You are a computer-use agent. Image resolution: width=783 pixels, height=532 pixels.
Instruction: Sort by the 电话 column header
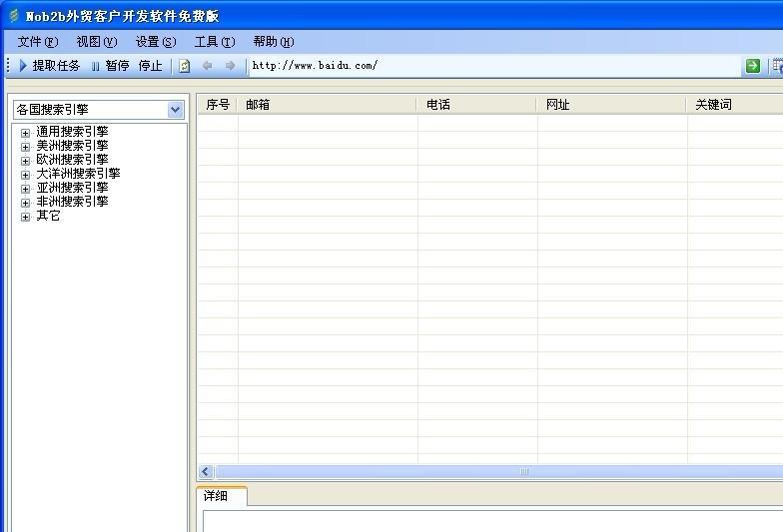pos(477,104)
